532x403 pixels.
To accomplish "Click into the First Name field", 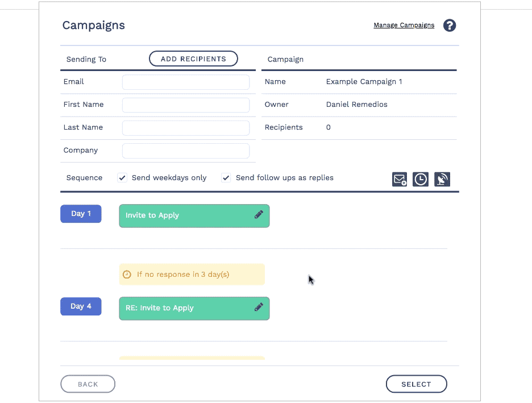I will (185, 105).
